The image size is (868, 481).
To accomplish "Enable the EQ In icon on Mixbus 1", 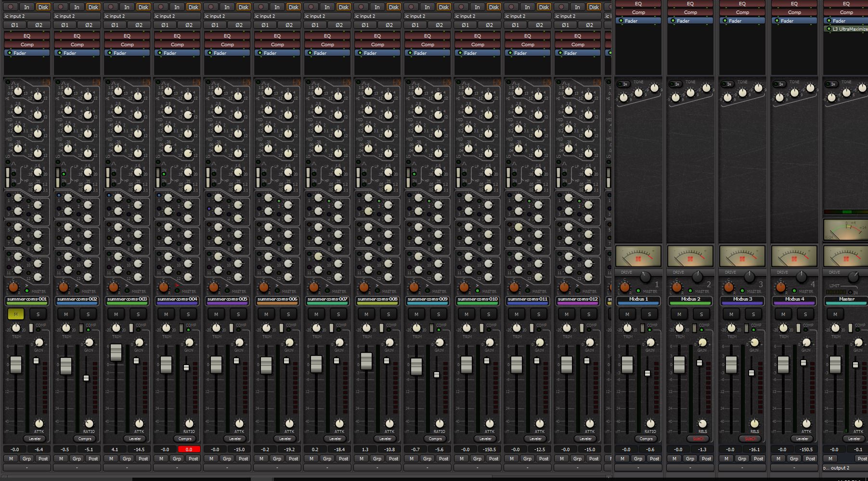I will click(x=625, y=83).
